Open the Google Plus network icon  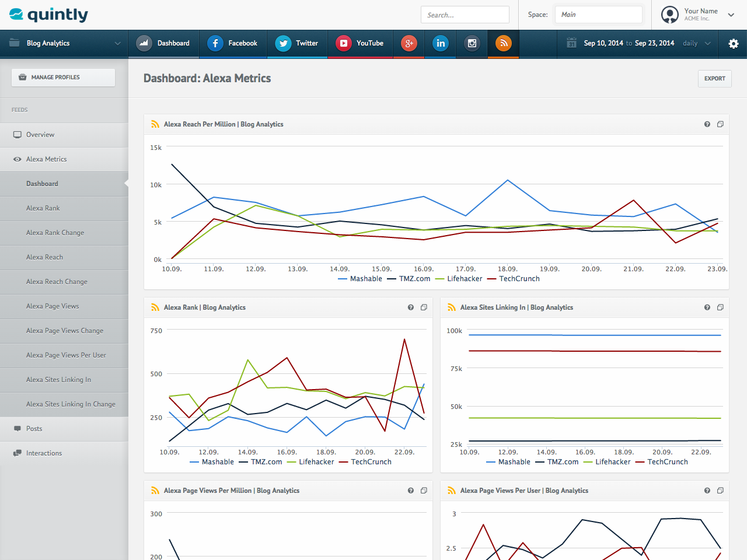click(409, 43)
